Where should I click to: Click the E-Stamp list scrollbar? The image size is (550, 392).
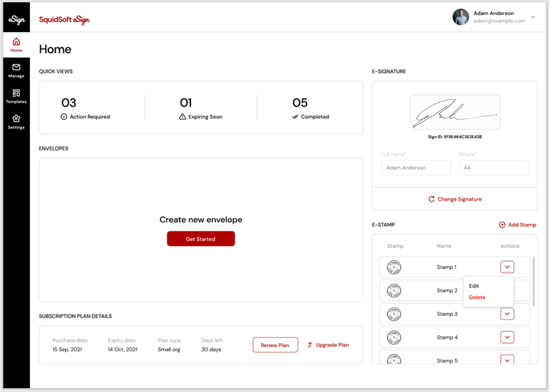[x=534, y=281]
